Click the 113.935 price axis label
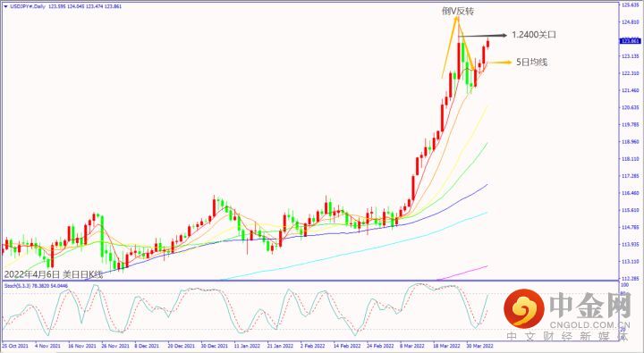 (x=631, y=245)
